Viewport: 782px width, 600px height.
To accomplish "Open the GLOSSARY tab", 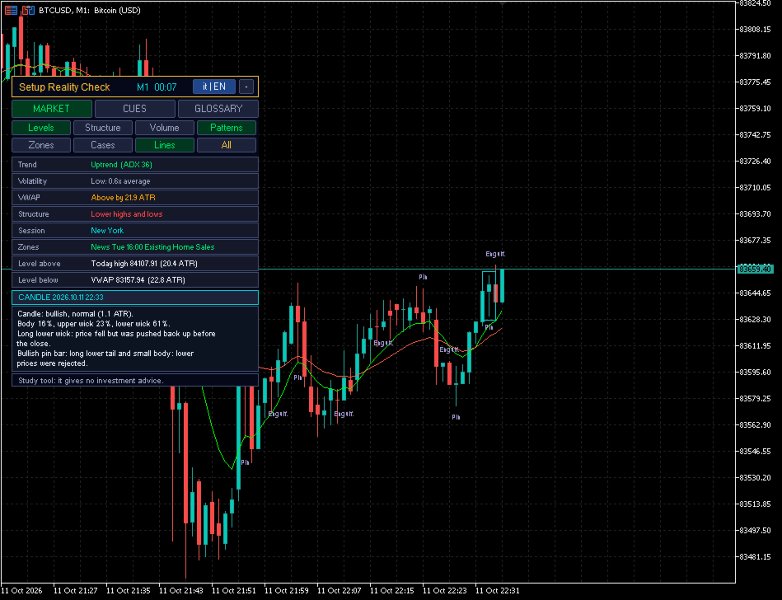I will click(218, 109).
